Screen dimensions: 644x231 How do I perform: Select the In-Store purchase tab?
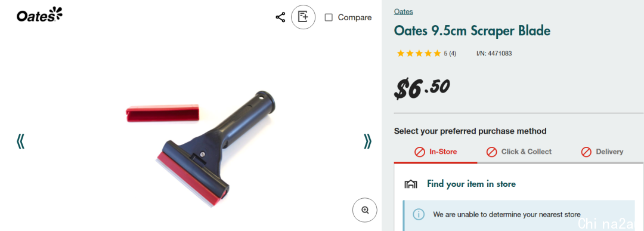(435, 152)
